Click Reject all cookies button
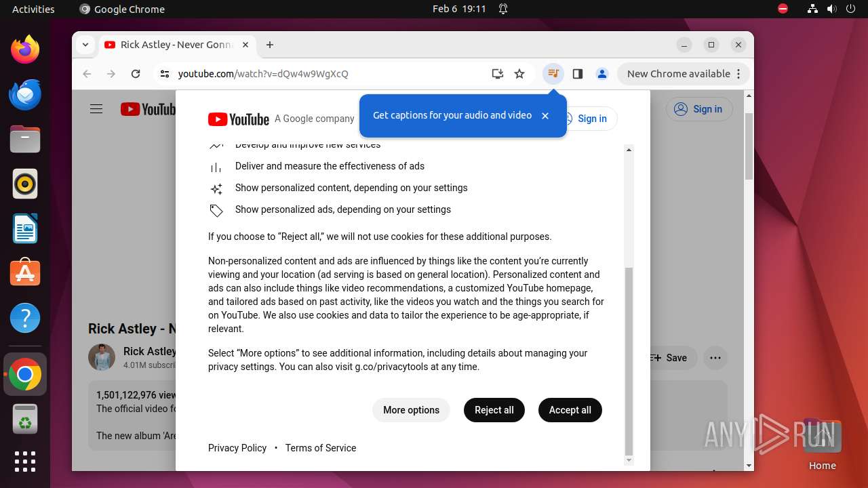This screenshot has width=868, height=488. point(494,410)
